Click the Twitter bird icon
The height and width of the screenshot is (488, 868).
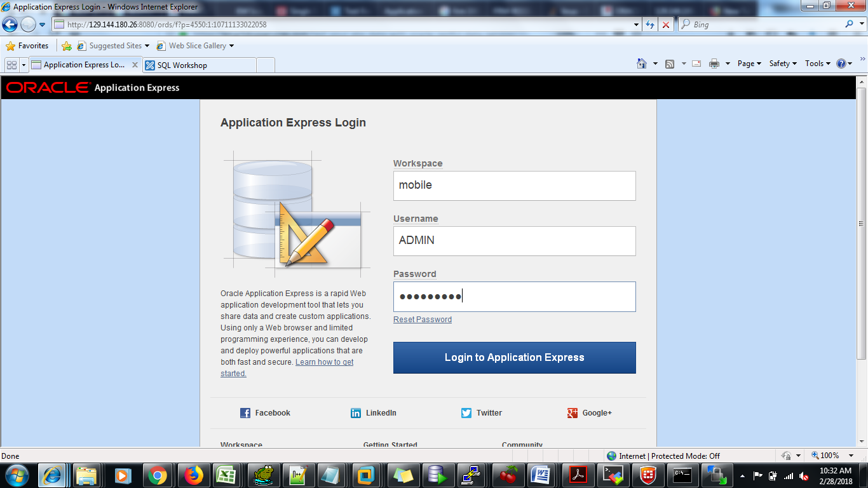[x=466, y=413]
